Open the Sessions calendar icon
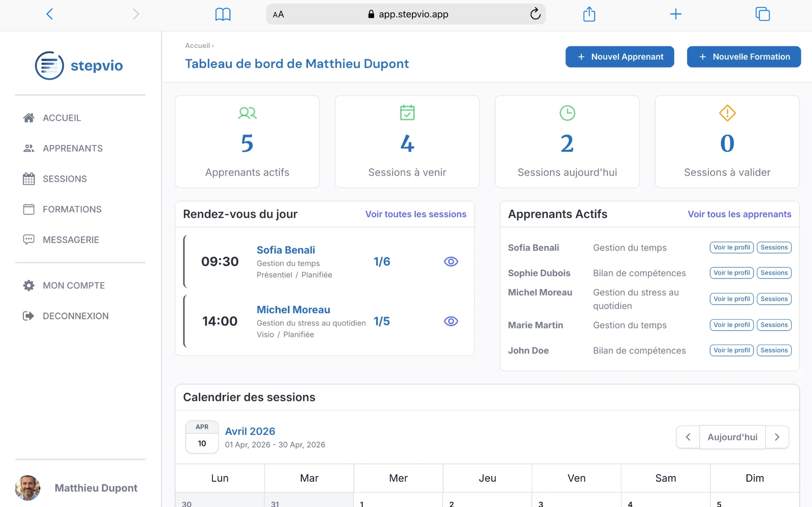Image resolution: width=812 pixels, height=507 pixels. pos(29,178)
